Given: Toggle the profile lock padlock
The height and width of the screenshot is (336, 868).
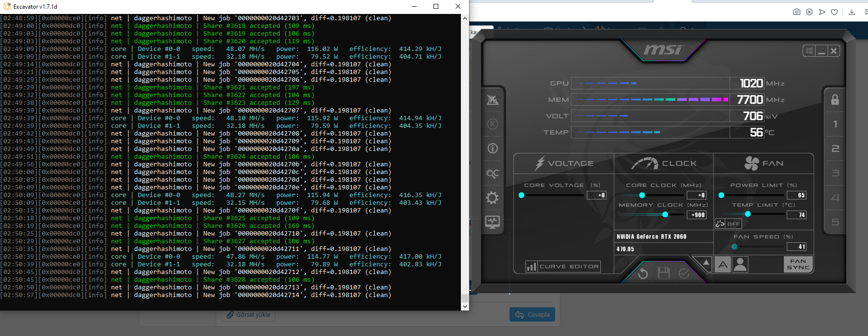Looking at the screenshot, I should click(x=835, y=100).
